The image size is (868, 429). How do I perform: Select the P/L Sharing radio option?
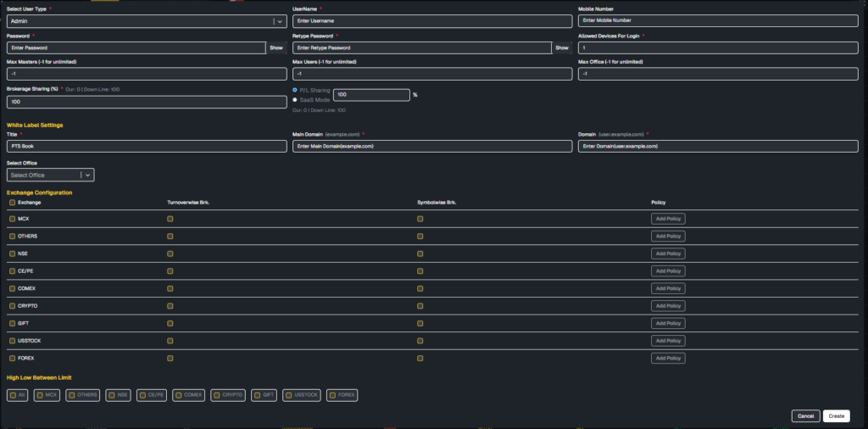tap(295, 89)
